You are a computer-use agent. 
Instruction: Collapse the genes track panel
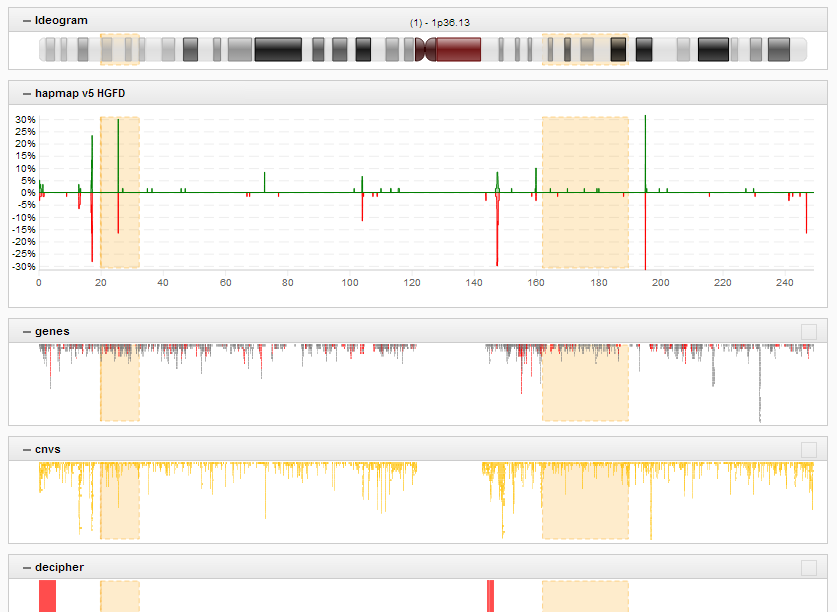pyautogui.click(x=27, y=331)
